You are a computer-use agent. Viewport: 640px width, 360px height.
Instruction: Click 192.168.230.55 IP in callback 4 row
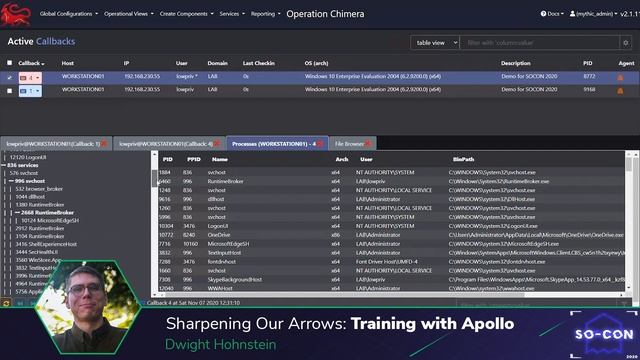pyautogui.click(x=142, y=76)
